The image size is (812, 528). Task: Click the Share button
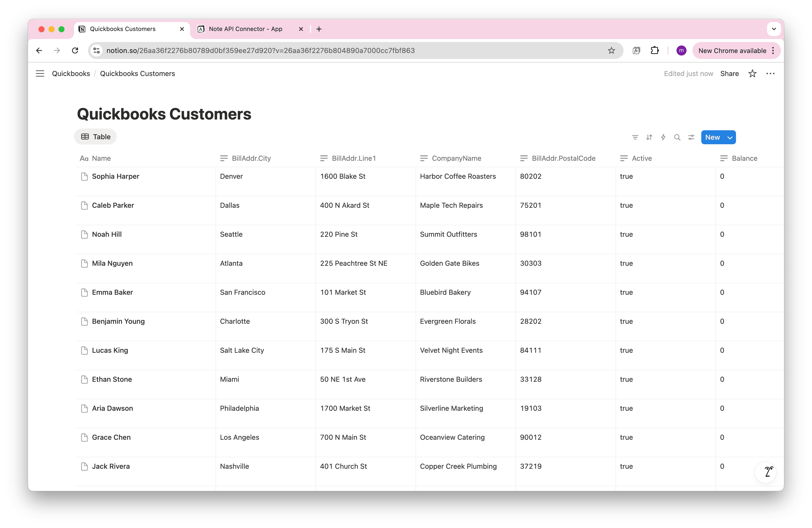point(729,73)
